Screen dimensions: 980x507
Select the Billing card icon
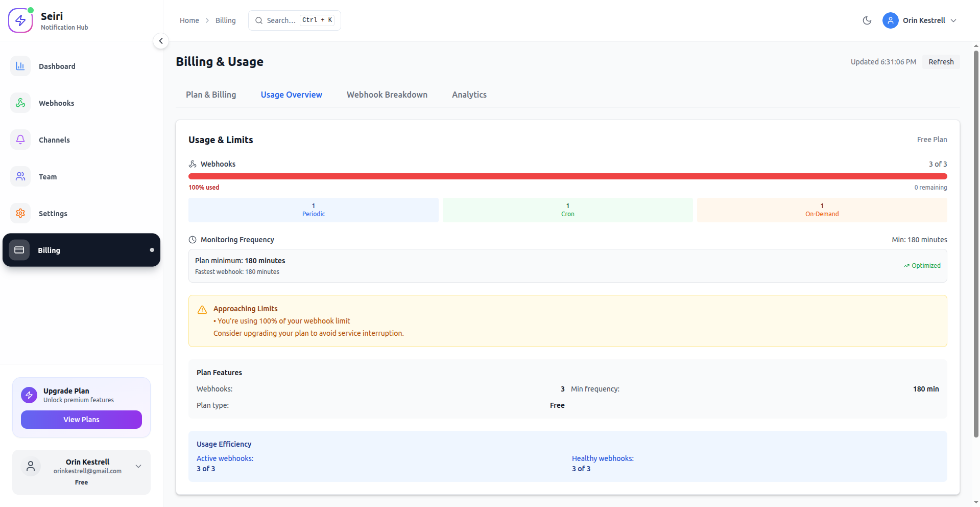pos(20,250)
